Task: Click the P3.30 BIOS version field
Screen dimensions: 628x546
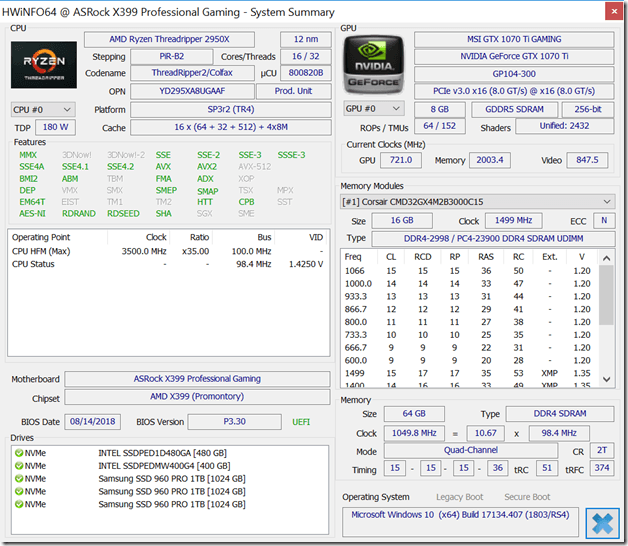Action: [234, 421]
